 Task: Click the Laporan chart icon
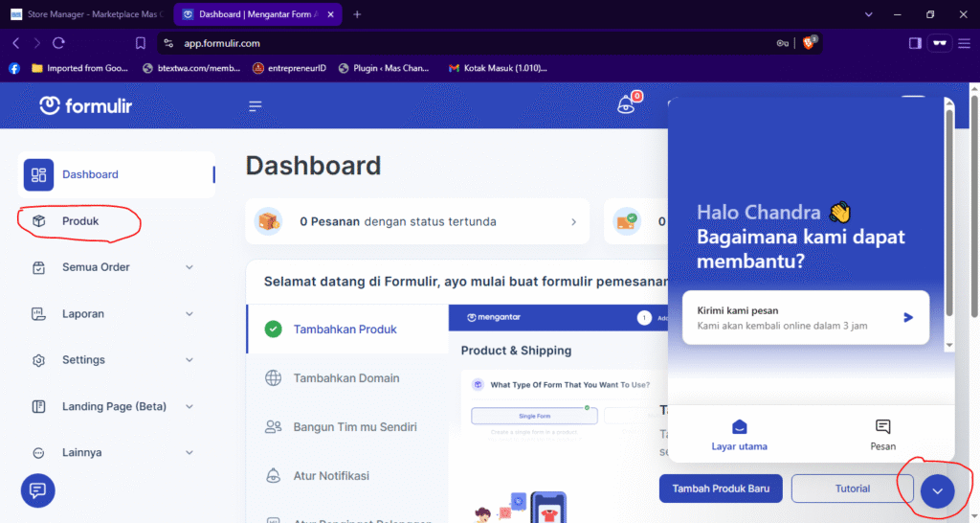38,314
